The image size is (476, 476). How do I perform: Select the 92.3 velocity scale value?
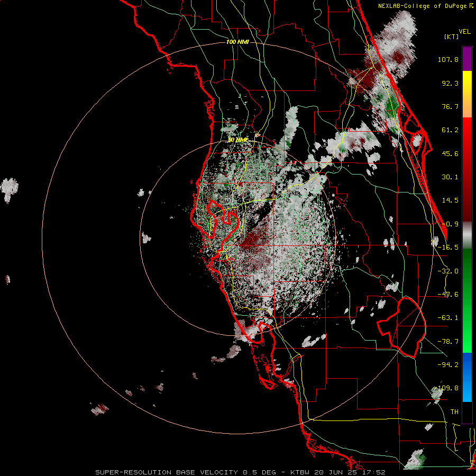450,83
